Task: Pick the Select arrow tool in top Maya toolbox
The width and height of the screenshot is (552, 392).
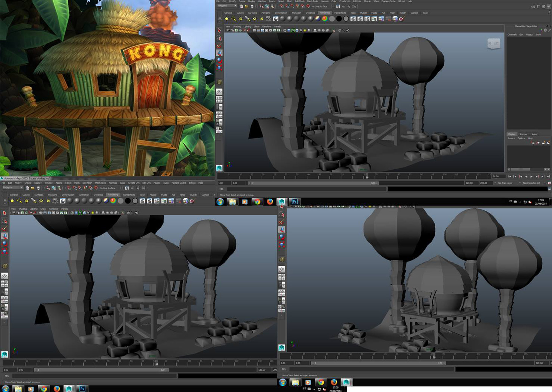Action: point(219,30)
